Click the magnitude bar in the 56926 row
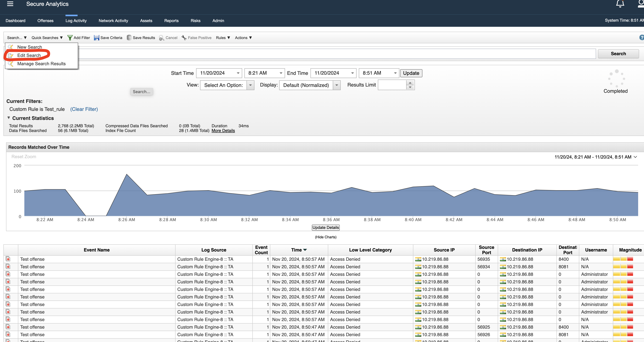The height and width of the screenshot is (342, 644). pos(623,334)
